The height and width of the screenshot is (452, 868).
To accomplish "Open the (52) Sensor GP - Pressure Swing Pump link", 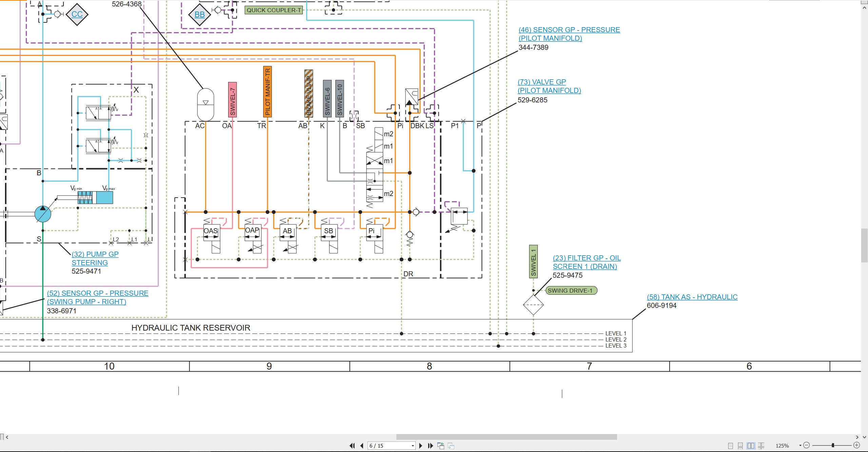I will (98, 297).
